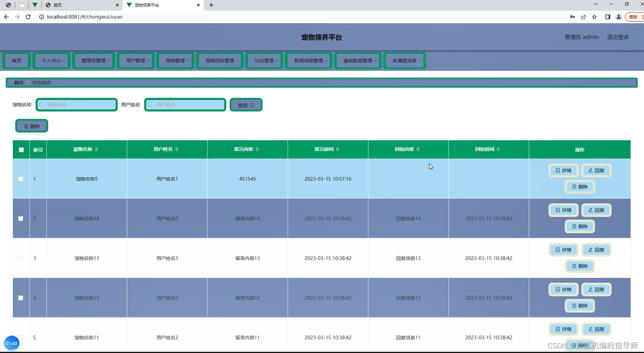Click 删除 for row 宠物名称12
The height and width of the screenshot is (353, 644).
tap(580, 306)
